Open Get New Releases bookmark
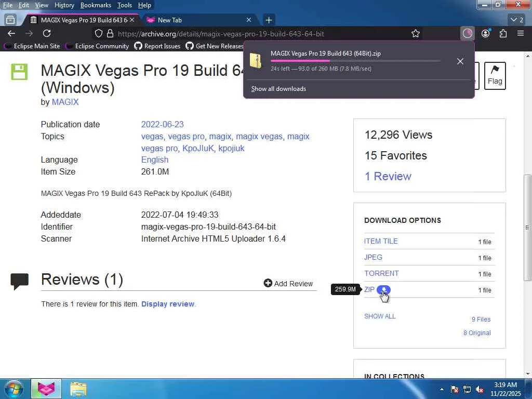 click(215, 46)
